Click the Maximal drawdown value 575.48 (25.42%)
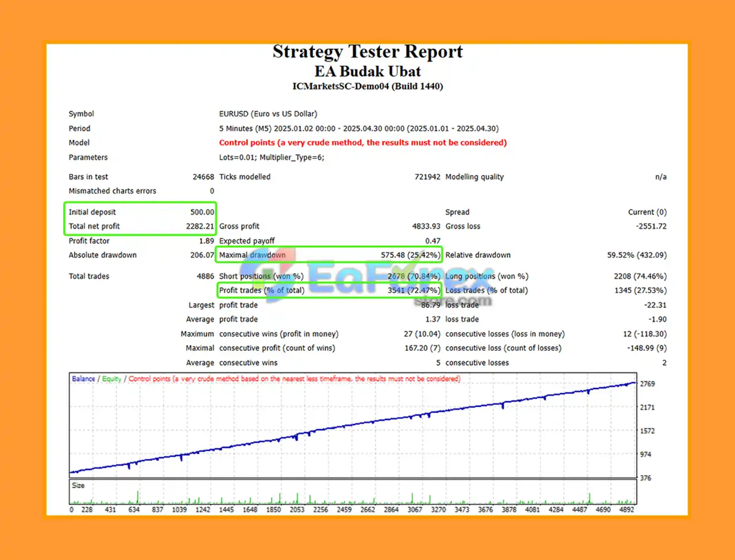 tap(411, 255)
